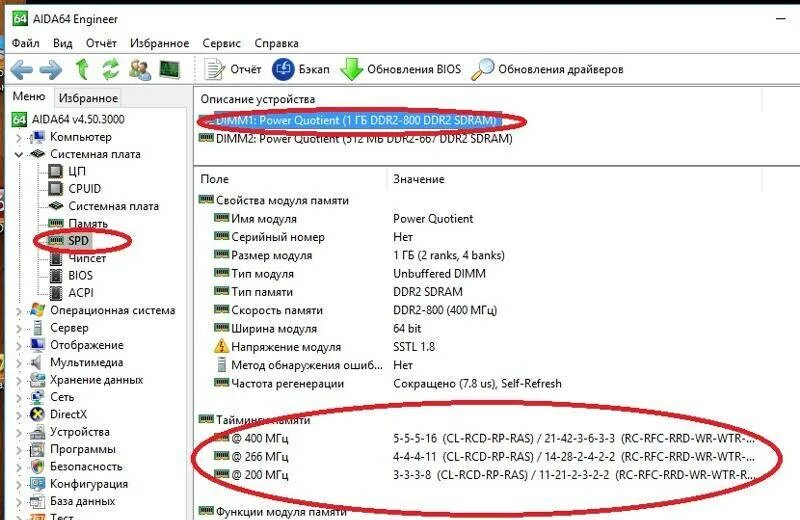Image resolution: width=800 pixels, height=520 pixels.
Task: Go up one level with green up arrow
Action: tap(82, 69)
